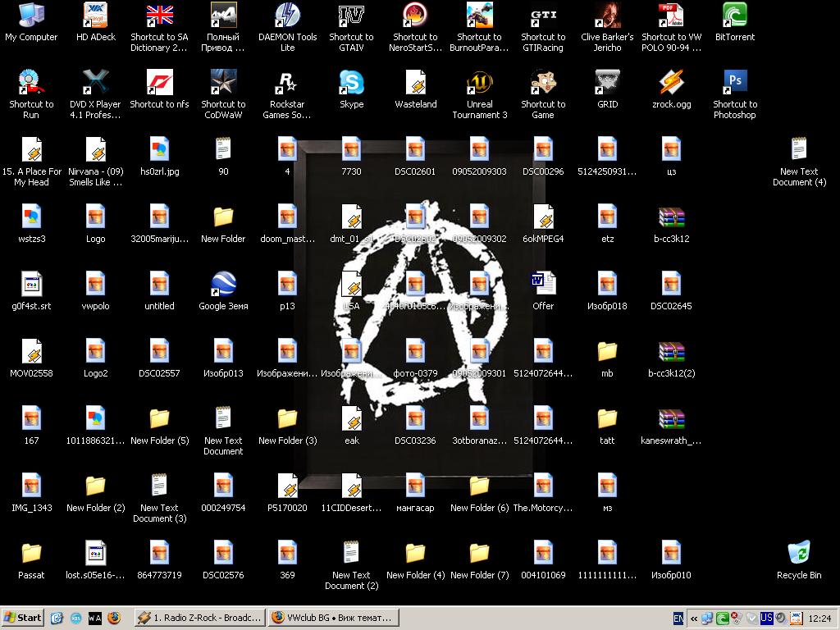Click the Start button

tap(23, 618)
